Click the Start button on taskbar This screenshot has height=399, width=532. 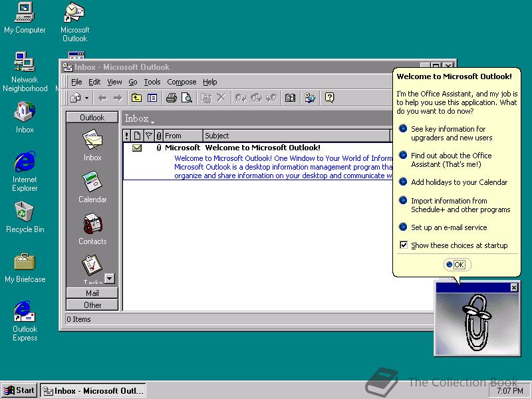point(20,390)
